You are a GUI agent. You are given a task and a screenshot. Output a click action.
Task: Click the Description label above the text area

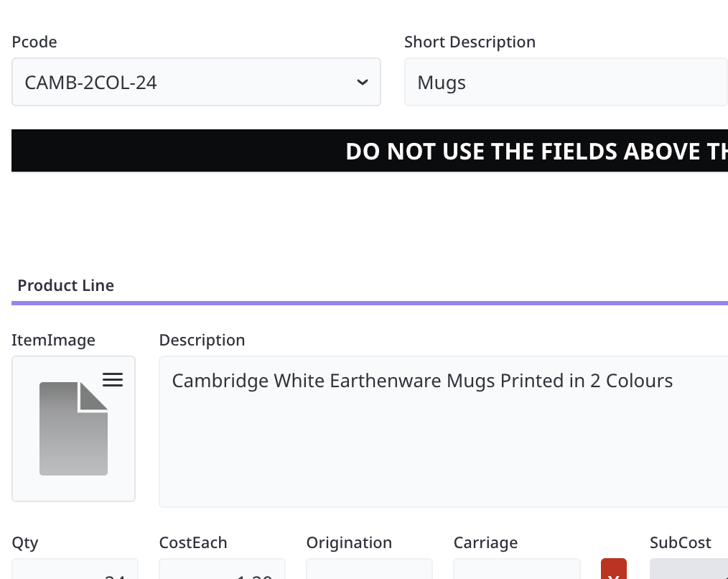point(202,341)
